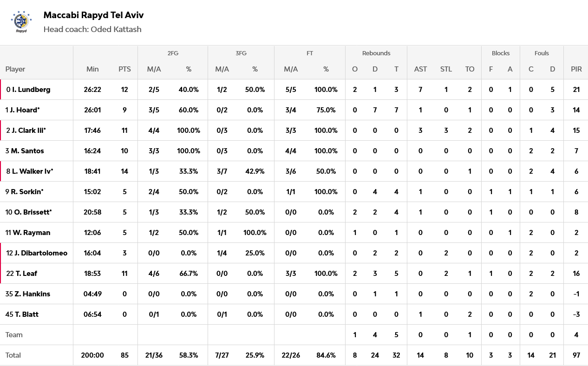This screenshot has width=588, height=366.
Task: View L. Walker Iv's profile
Action: tap(32, 171)
